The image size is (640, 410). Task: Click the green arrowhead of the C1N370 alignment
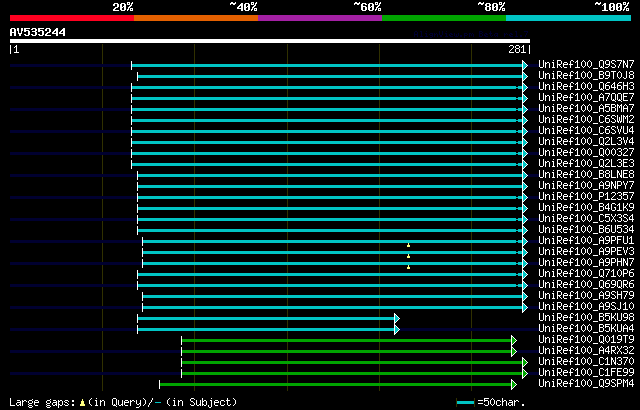[525, 363]
